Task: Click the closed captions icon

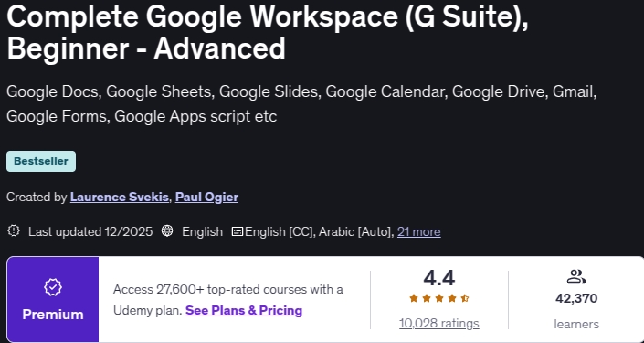Action: (x=238, y=231)
